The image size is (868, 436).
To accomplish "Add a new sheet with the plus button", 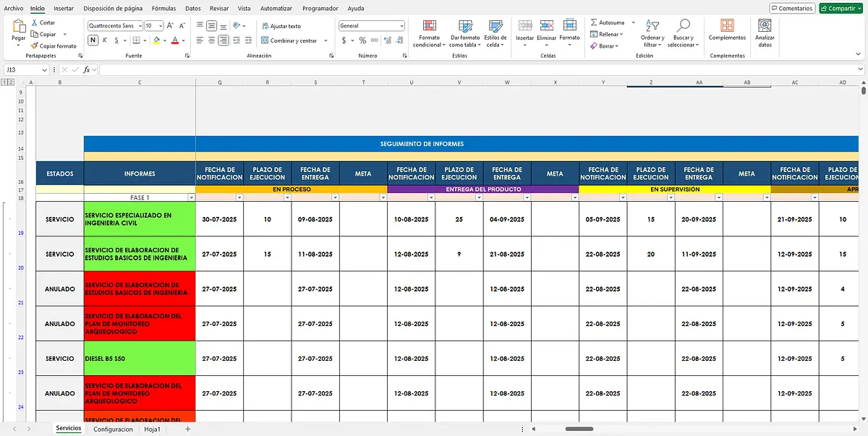I will pos(188,429).
